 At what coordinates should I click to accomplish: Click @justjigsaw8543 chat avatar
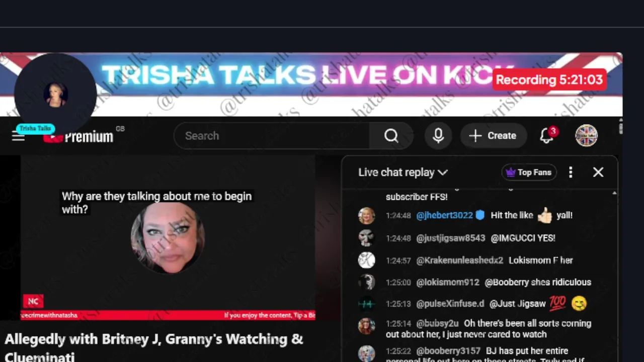pyautogui.click(x=367, y=238)
